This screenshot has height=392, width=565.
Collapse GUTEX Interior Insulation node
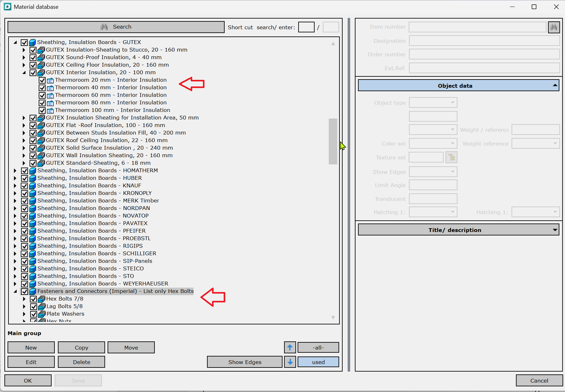coord(24,73)
